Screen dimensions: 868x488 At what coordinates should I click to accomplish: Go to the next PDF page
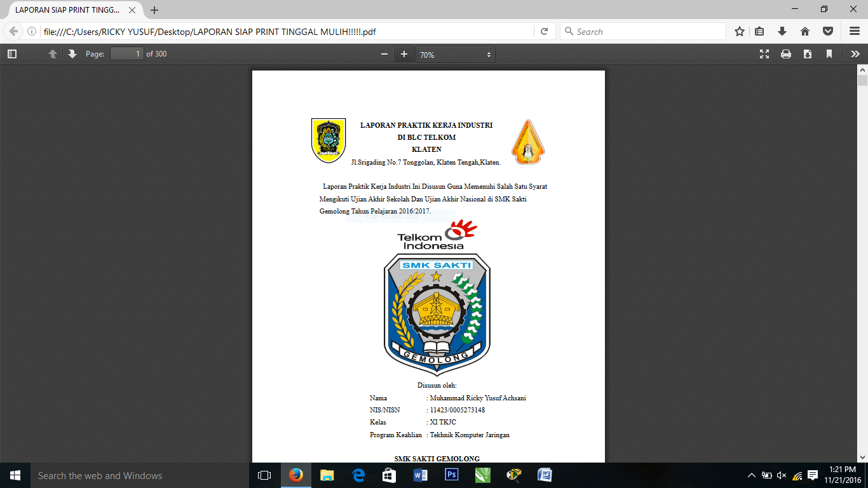coord(72,54)
